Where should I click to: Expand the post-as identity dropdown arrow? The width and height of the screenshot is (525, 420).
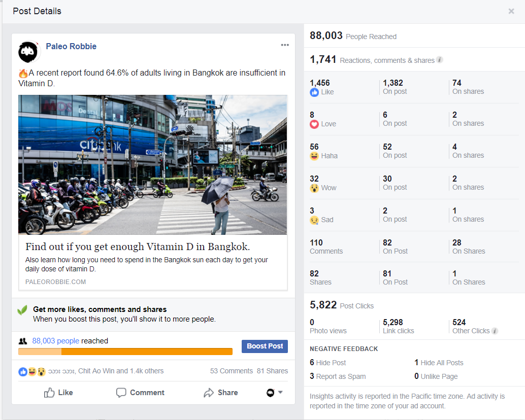280,393
